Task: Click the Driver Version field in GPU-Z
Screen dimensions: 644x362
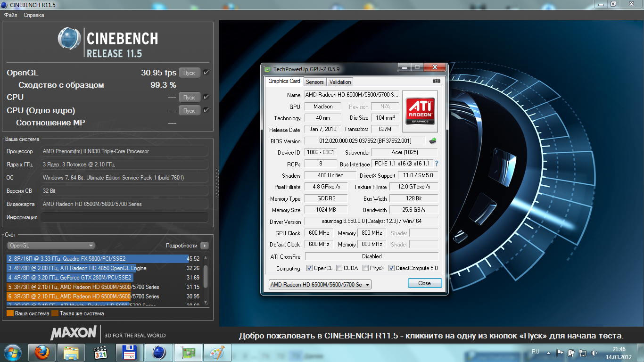Action: pyautogui.click(x=372, y=222)
